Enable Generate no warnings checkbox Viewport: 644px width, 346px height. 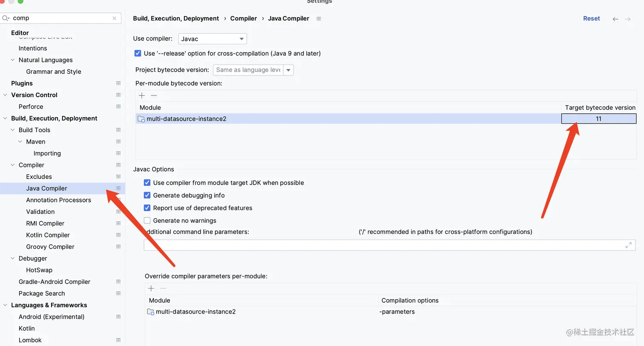point(147,220)
